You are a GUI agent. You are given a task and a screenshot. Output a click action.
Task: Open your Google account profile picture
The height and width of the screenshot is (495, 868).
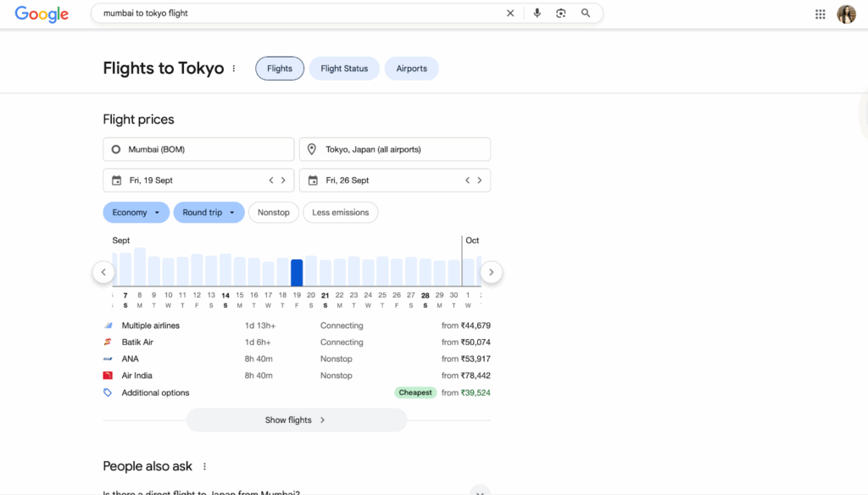point(846,14)
